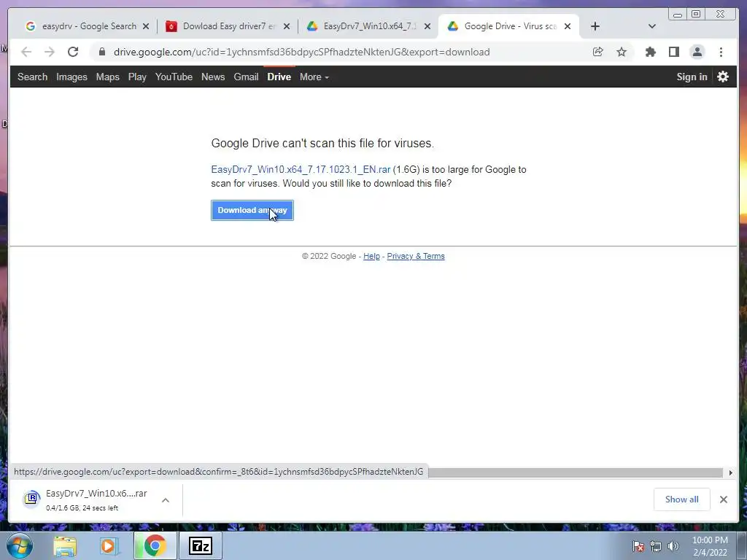Reload the current page

73,52
